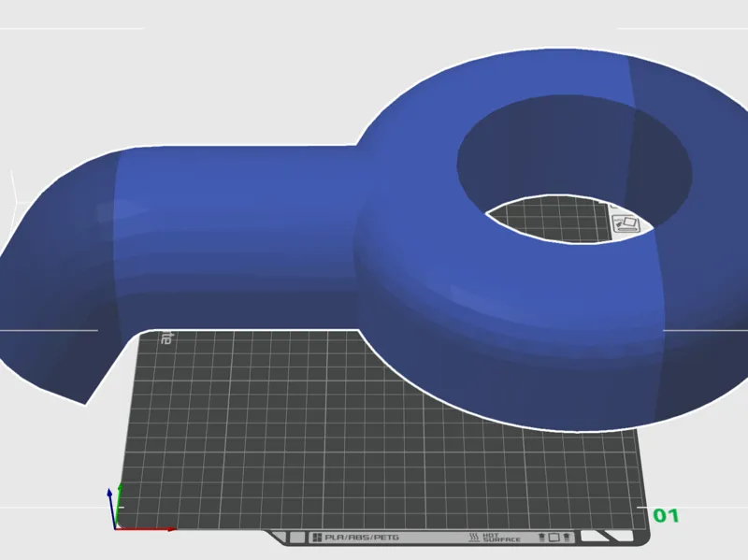Image resolution: width=748 pixels, height=560 pixels.
Task: Click white diagonal marking at plate corner
Action: click(607, 536)
